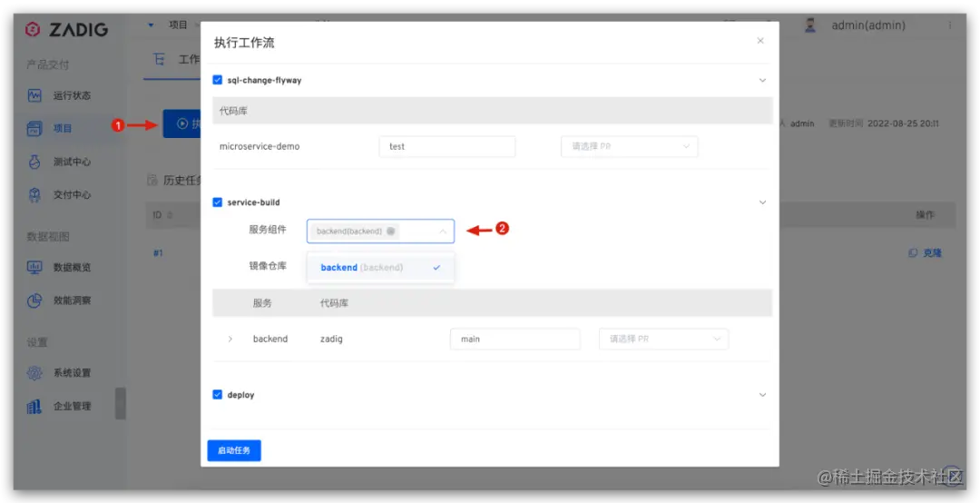Screen dimensions: 980x503
Task: Open the 系统设置 menu item
Action: click(72, 373)
